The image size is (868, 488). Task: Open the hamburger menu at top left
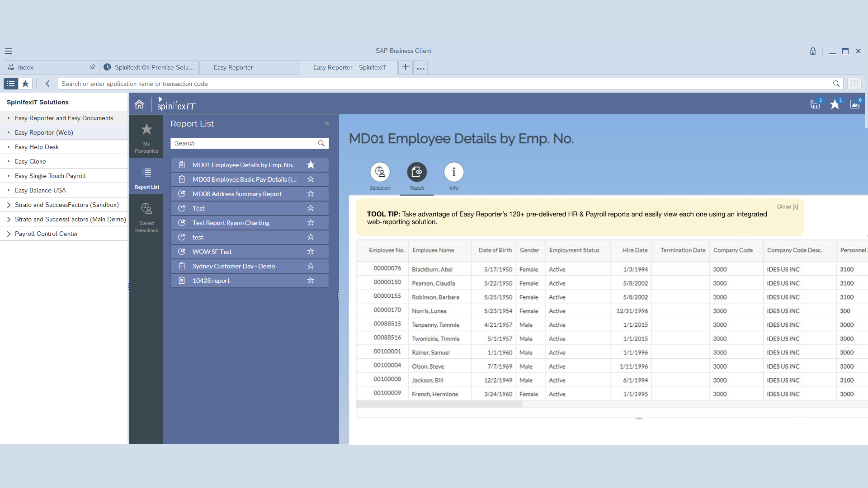[x=8, y=51]
